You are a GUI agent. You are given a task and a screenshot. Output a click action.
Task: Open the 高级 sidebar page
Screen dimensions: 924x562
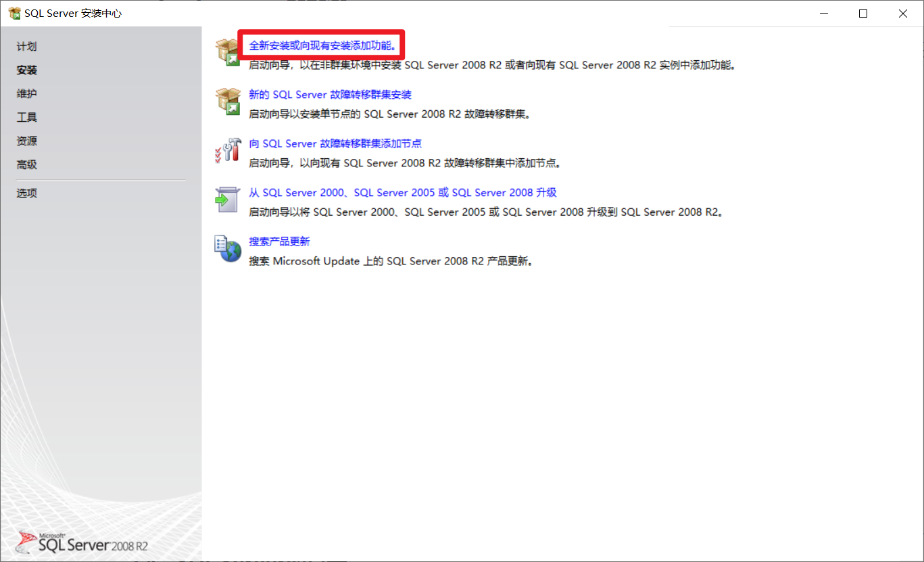[x=27, y=165]
